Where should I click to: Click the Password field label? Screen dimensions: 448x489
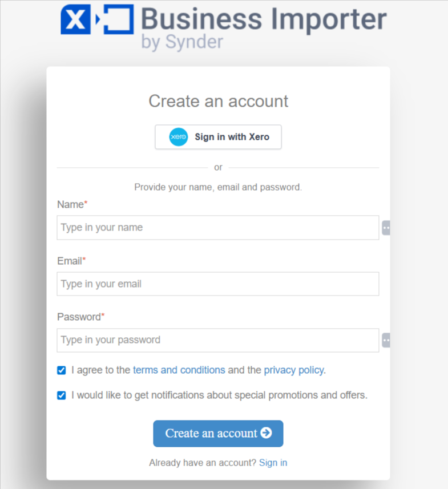(x=79, y=317)
